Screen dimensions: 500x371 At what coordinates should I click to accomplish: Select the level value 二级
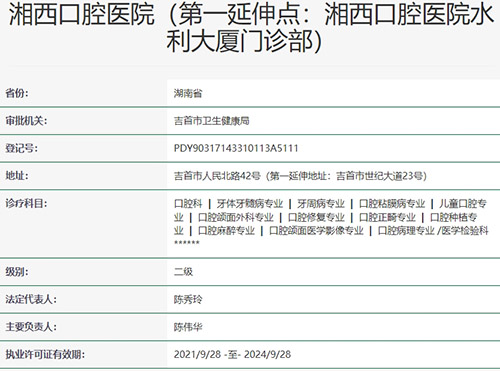[x=183, y=272]
